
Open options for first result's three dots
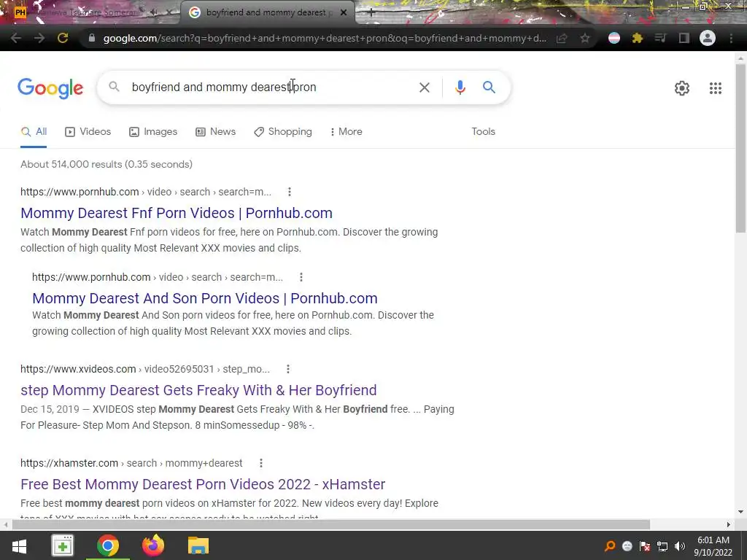(x=289, y=192)
